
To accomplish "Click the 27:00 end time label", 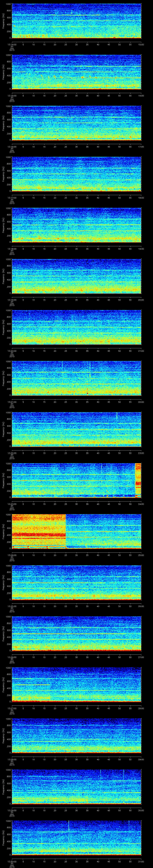I will coord(141,657).
